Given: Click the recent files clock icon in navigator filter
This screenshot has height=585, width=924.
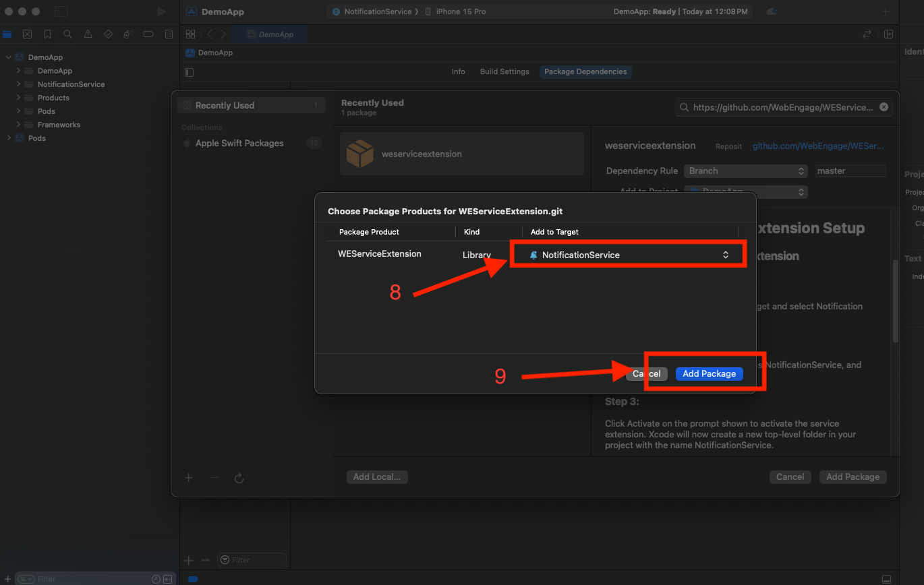Looking at the screenshot, I should 156,579.
